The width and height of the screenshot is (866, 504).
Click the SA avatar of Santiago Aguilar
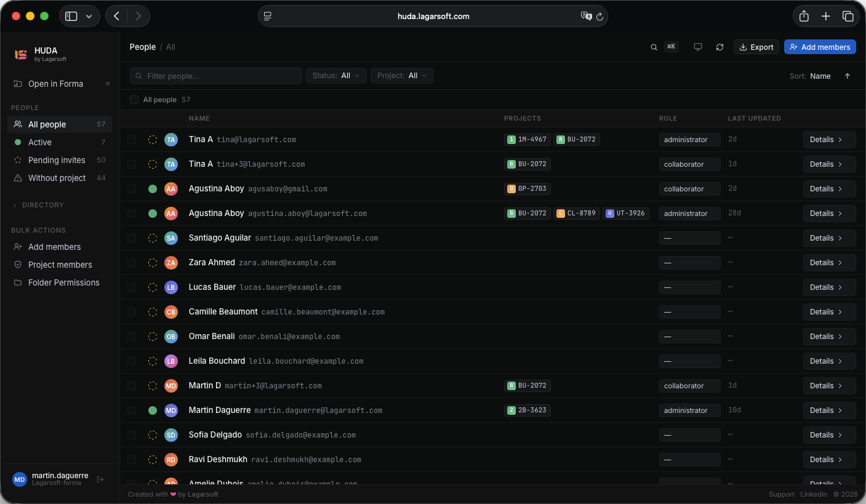[x=171, y=238]
